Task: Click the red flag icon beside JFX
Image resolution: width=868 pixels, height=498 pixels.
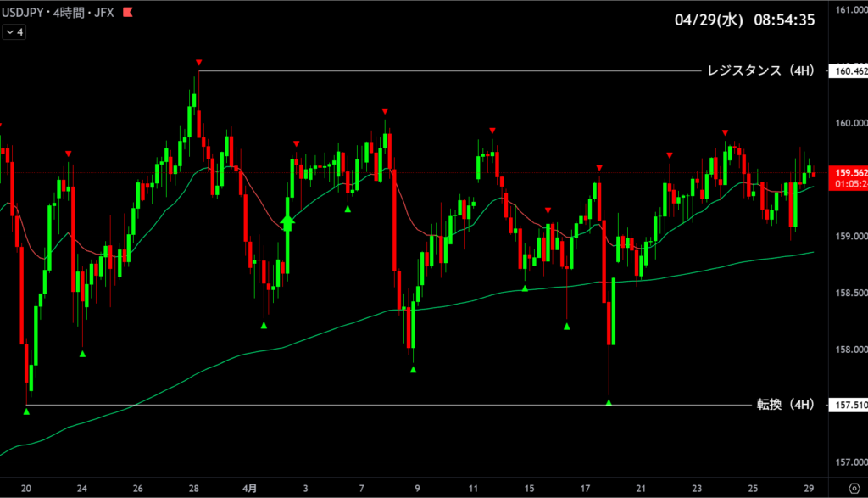Action: coord(127,14)
